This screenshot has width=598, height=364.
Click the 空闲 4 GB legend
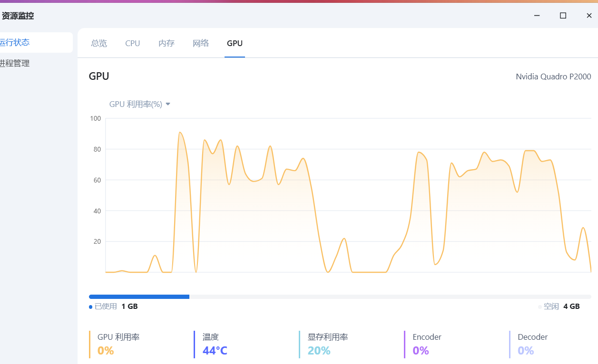(559, 307)
